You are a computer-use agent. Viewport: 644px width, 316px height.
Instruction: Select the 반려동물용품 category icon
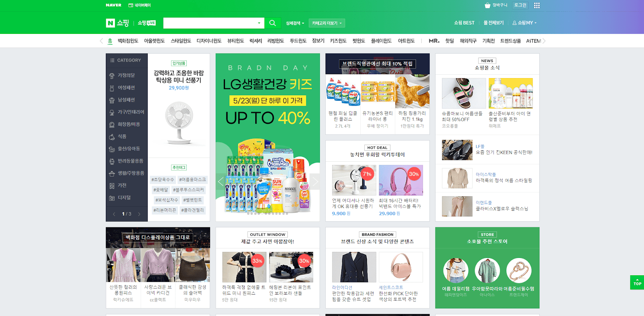click(112, 161)
